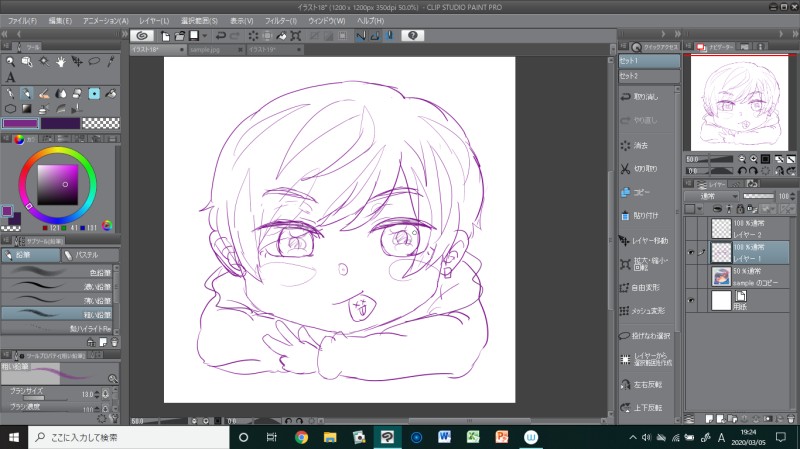The image size is (800, 449).
Task: Open blending mode 通常 dropdown
Action: pyautogui.click(x=711, y=196)
